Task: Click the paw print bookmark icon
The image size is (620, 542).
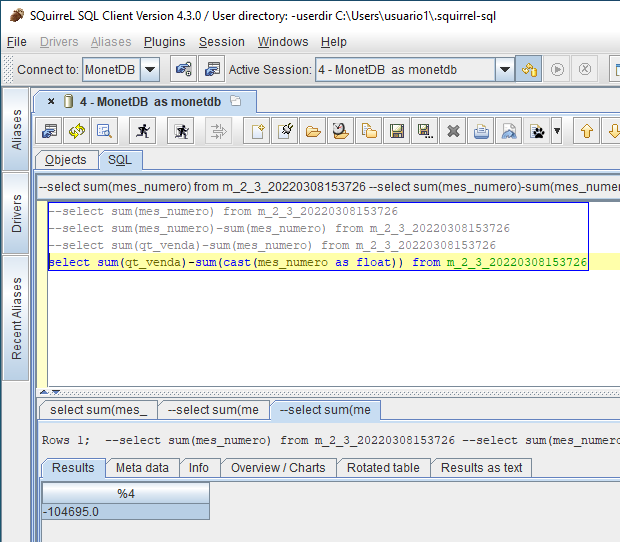Action: 537,130
